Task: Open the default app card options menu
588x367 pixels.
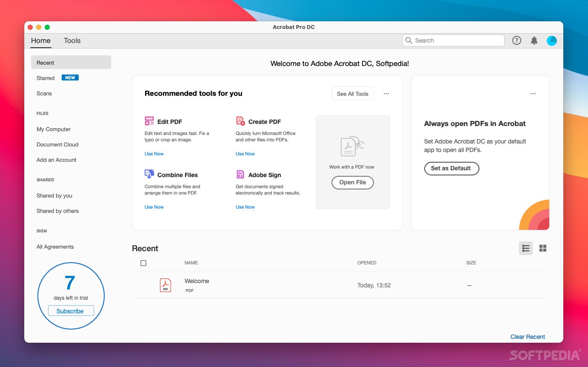Action: point(533,94)
